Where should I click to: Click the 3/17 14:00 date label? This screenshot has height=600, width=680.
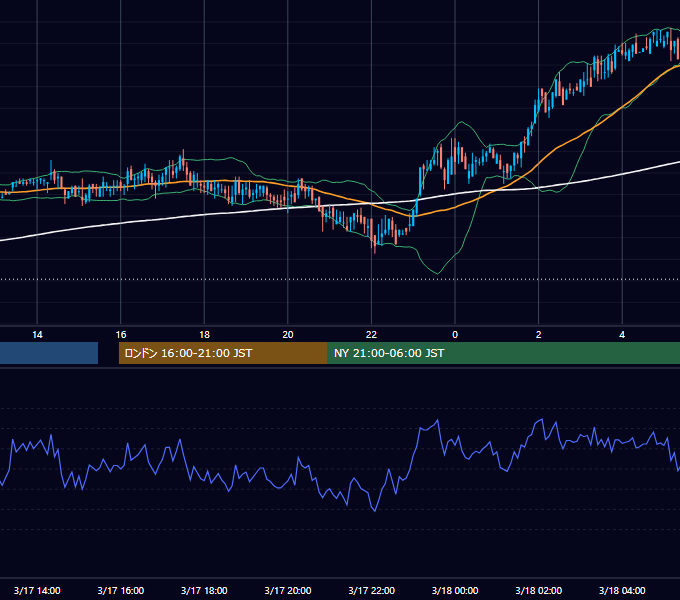coord(37,590)
